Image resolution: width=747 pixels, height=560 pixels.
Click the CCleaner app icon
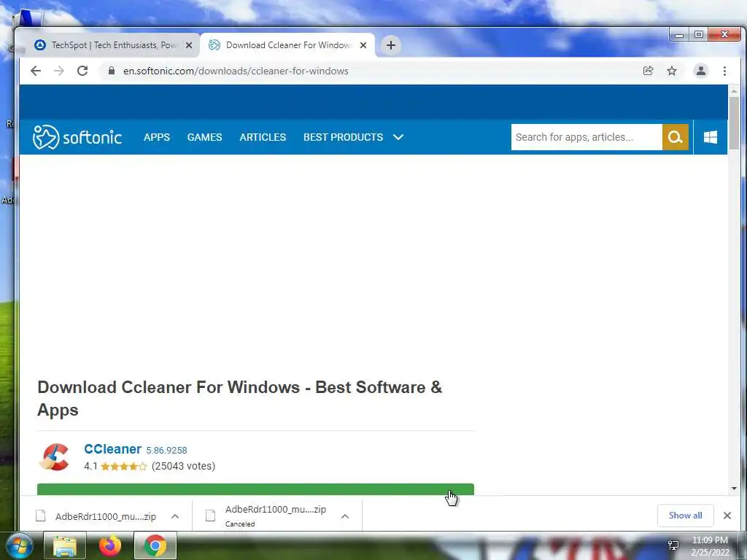54,456
